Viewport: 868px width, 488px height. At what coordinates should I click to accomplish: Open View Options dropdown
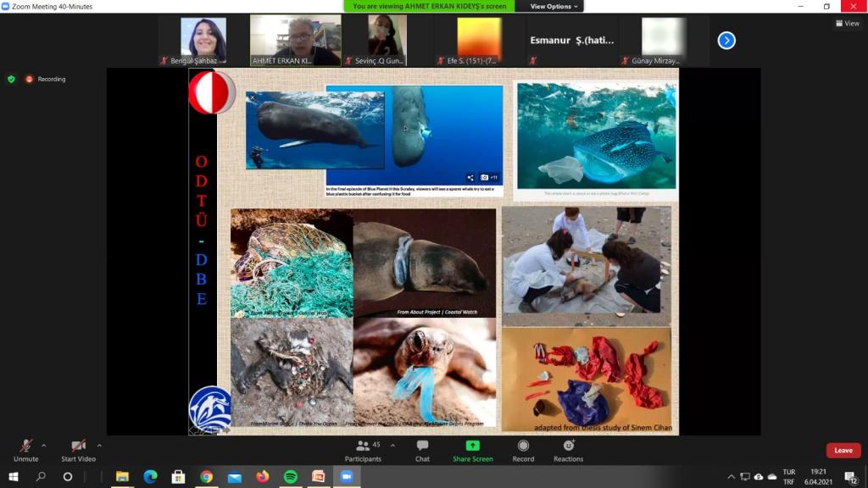(554, 6)
